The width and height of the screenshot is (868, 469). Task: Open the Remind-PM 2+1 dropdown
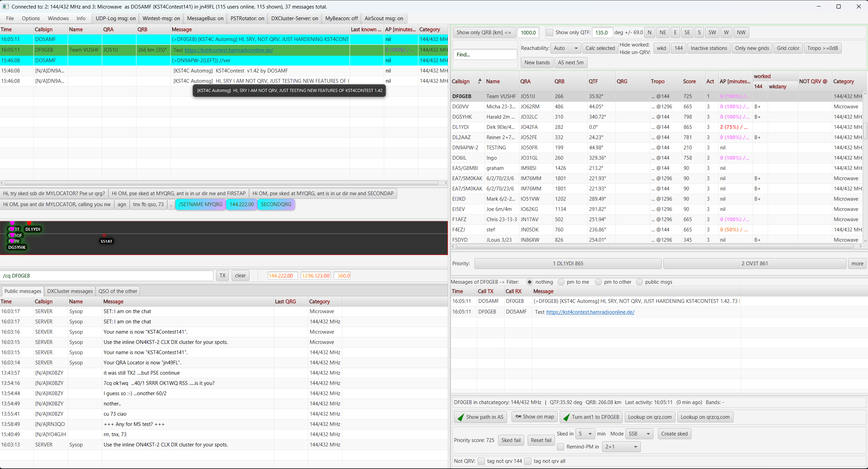pyautogui.click(x=621, y=447)
